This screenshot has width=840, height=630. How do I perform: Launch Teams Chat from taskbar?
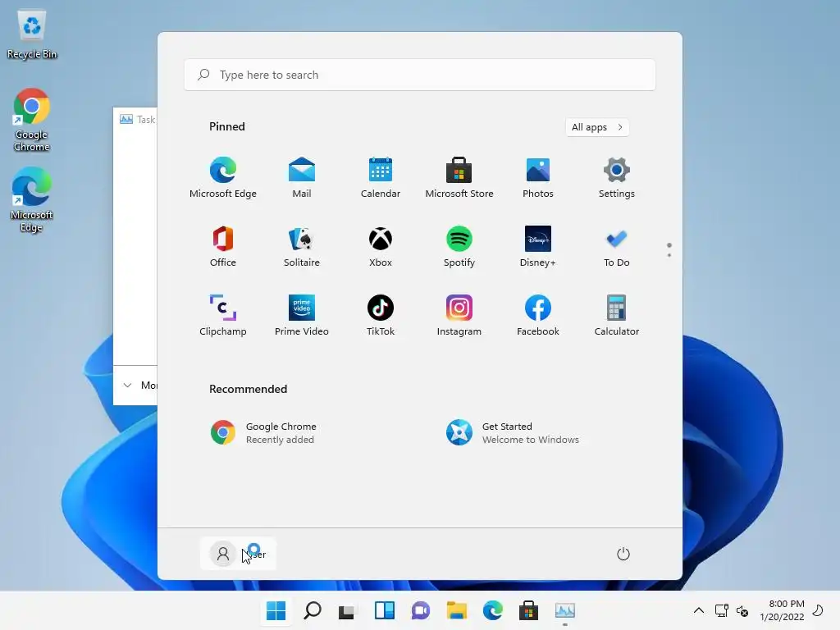pos(421,610)
